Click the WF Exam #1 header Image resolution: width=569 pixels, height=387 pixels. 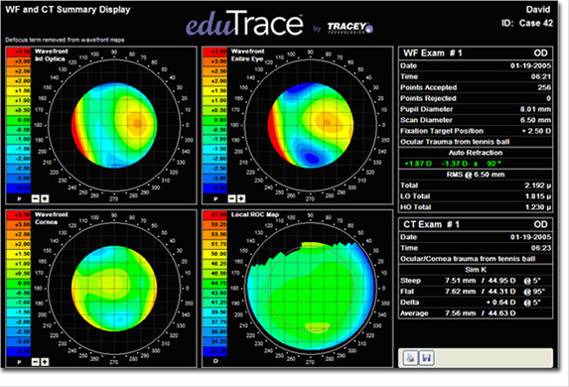475,53
